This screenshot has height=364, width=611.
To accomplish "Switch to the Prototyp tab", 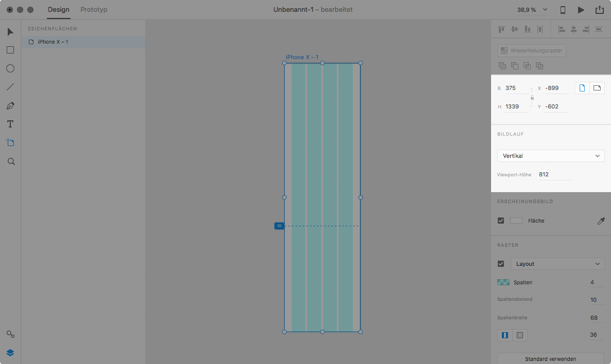I will [x=93, y=9].
